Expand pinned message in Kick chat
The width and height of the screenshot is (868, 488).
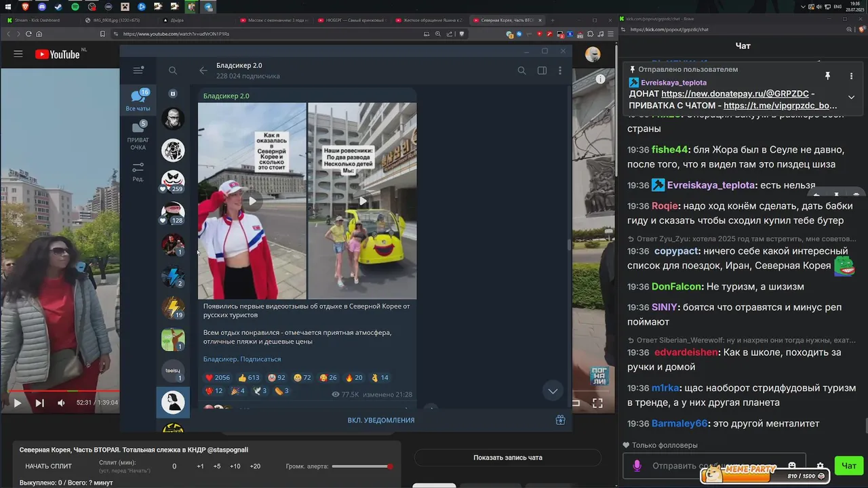coord(851,97)
